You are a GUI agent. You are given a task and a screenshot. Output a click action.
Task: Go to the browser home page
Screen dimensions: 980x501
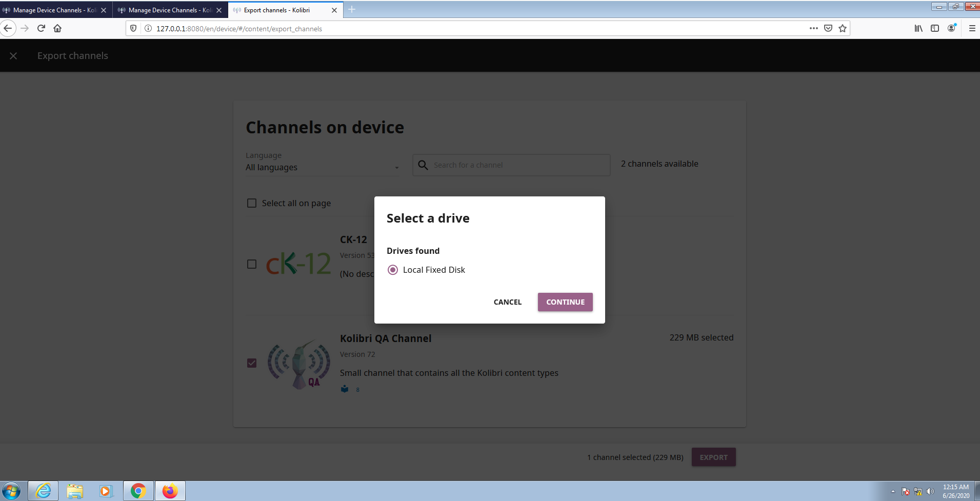57,28
